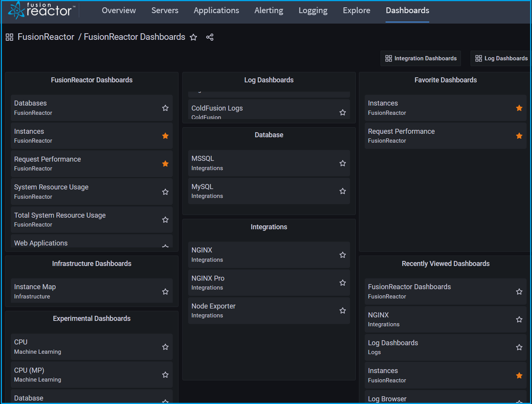The image size is (532, 404).
Task: Star the MSSQL dashboard
Action: click(343, 163)
